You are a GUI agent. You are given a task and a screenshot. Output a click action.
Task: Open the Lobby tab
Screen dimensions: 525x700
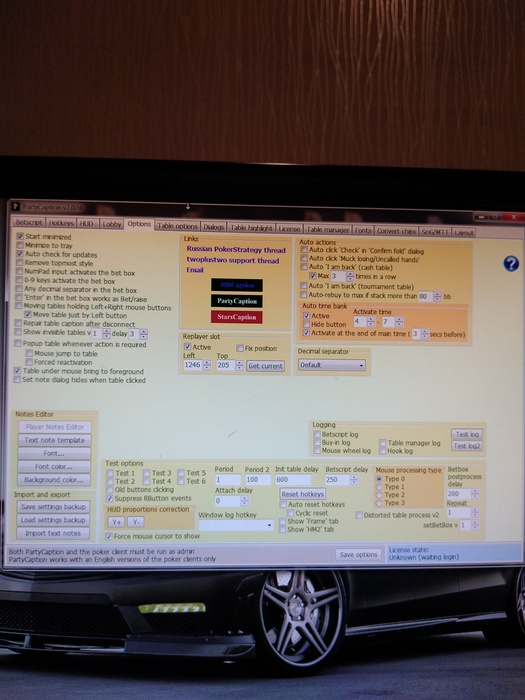point(111,224)
